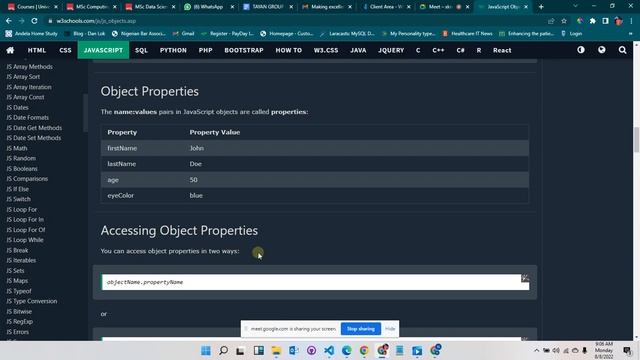Screen dimensions: 640x360
Task: Open the Andela Home Study bookmark
Action: coord(31,34)
